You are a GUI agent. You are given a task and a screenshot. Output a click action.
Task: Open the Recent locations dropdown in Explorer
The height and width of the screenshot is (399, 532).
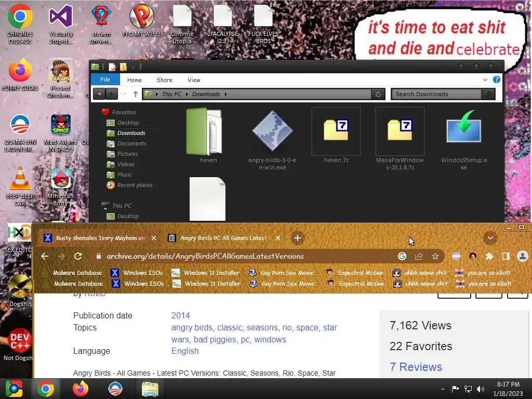click(124, 94)
